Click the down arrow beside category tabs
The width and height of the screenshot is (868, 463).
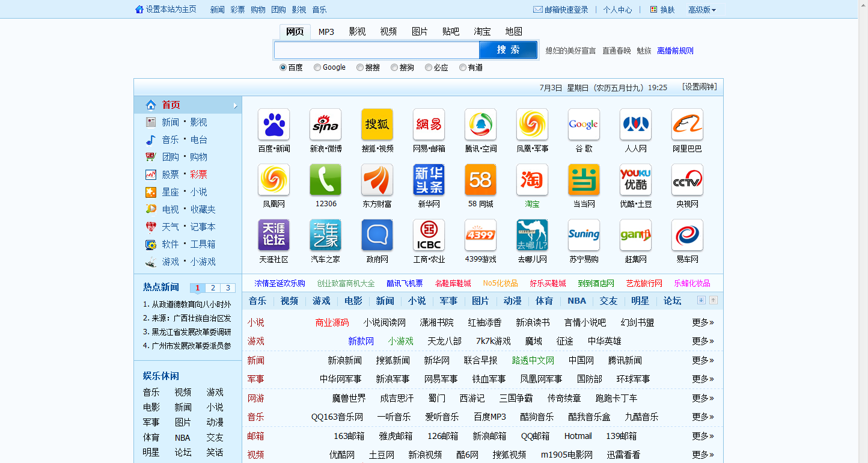pyautogui.click(x=701, y=300)
